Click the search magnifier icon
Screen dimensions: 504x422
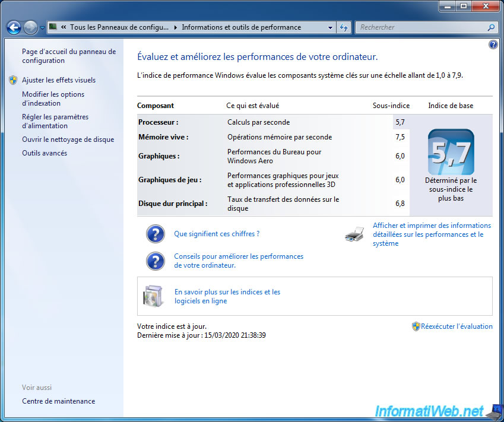click(491, 27)
